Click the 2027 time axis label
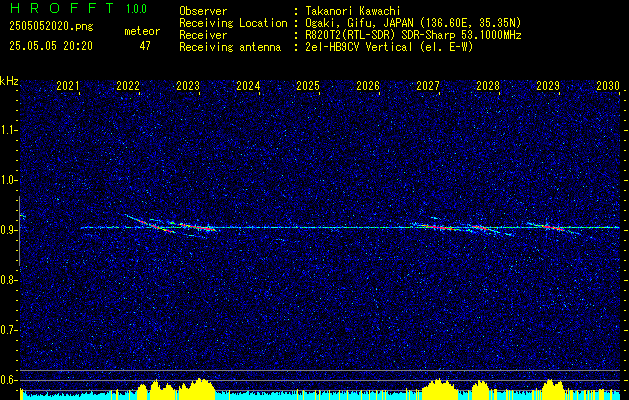Viewport: 629px width, 400px height. click(428, 86)
